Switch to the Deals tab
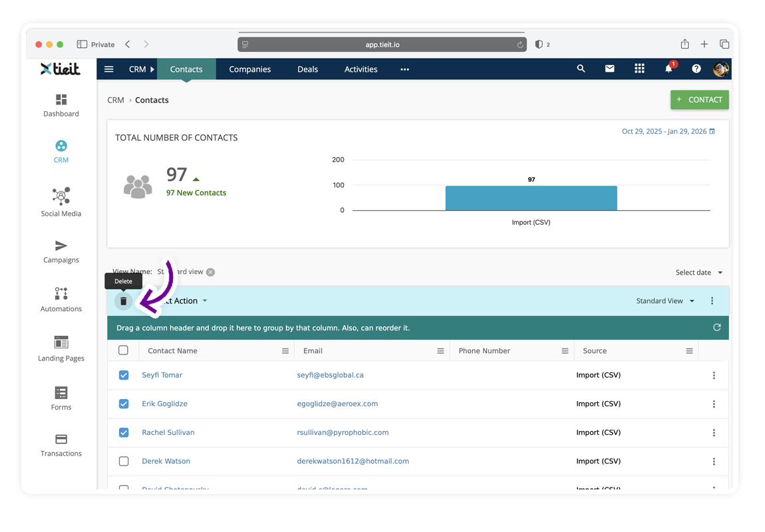 click(307, 69)
